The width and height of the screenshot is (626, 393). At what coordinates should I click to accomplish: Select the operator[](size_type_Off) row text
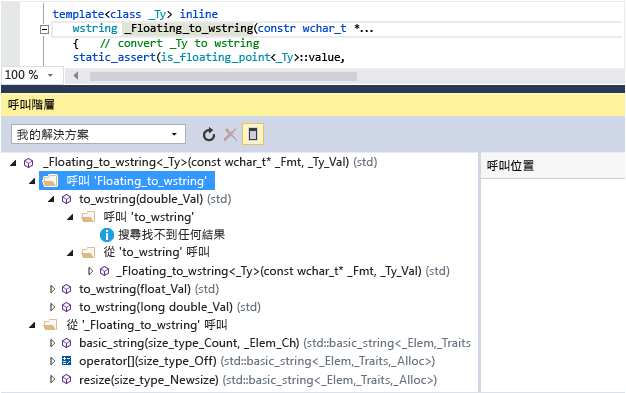257,361
